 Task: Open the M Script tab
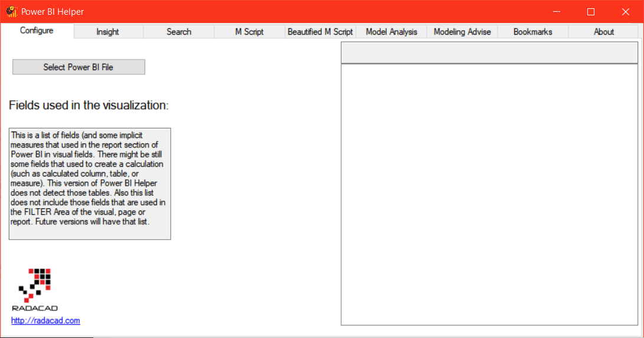coord(249,32)
